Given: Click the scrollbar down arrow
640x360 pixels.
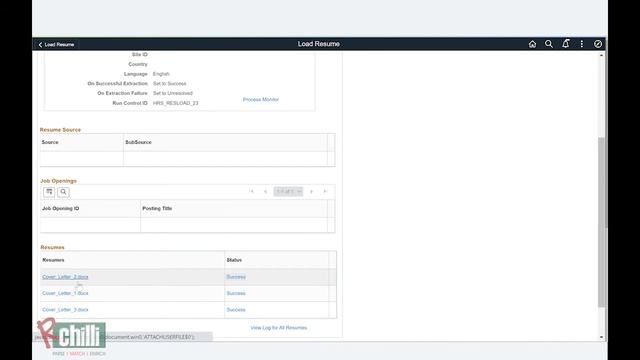Looking at the screenshot, I should pos(601,337).
